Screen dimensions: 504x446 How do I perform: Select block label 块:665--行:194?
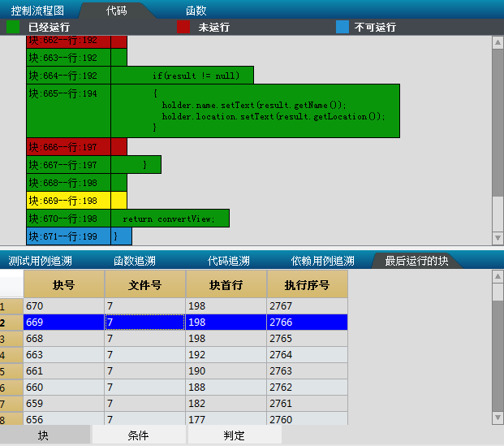[68, 110]
